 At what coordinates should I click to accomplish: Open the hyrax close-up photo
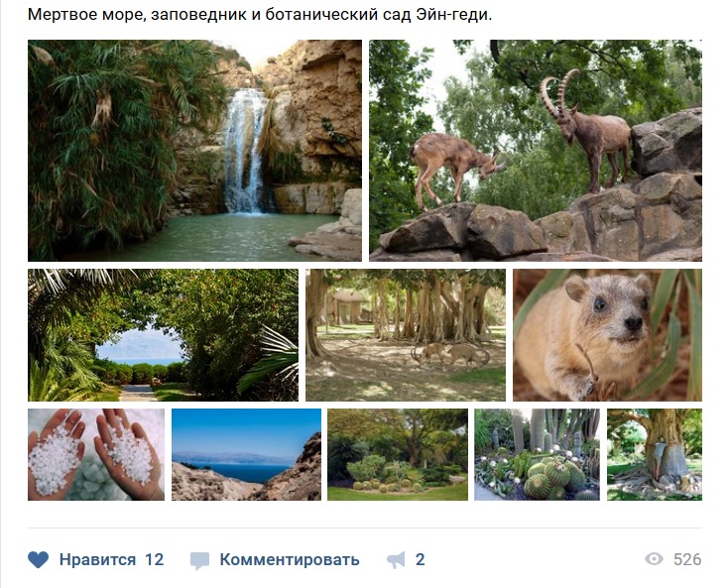[607, 335]
